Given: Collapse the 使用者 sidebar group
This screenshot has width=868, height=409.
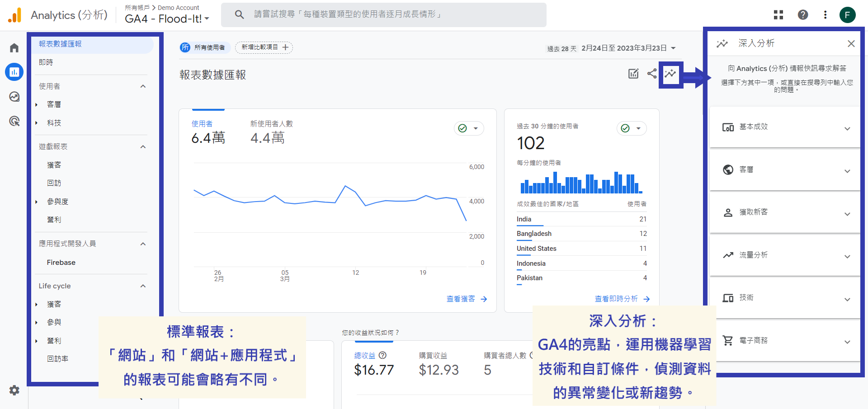Looking at the screenshot, I should pyautogui.click(x=143, y=86).
